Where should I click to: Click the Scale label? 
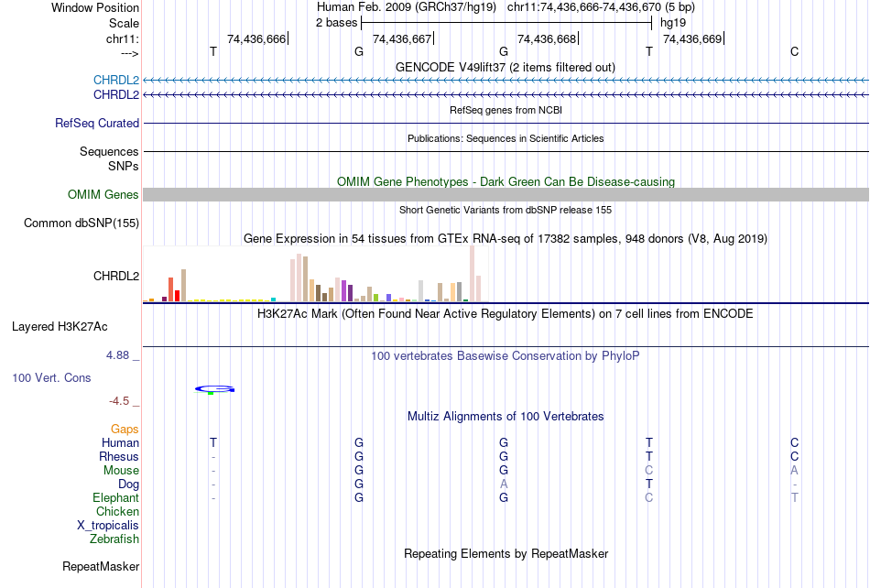pyautogui.click(x=124, y=23)
